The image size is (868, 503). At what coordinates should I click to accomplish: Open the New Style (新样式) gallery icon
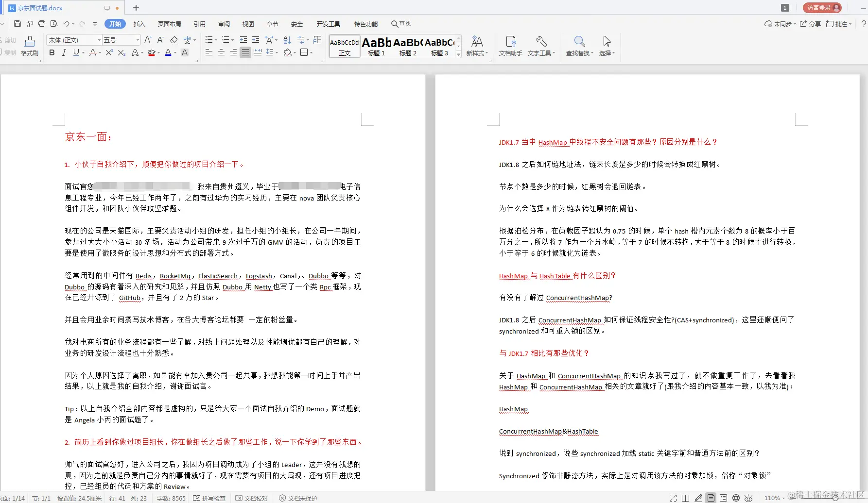tap(477, 46)
